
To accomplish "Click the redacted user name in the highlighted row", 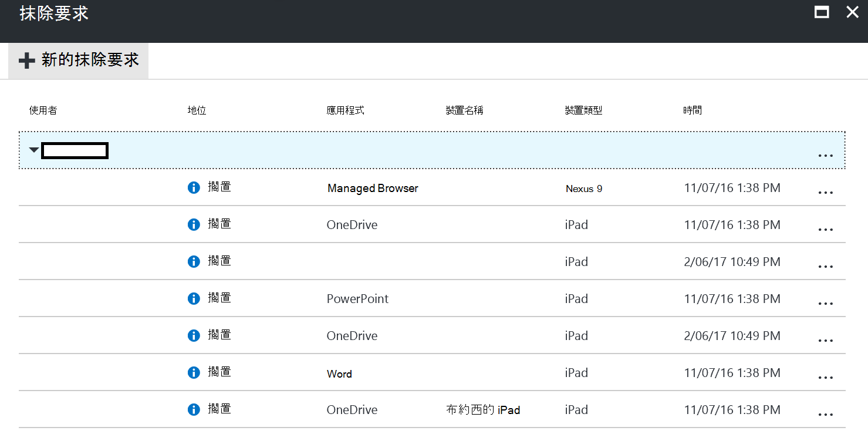I will [75, 151].
